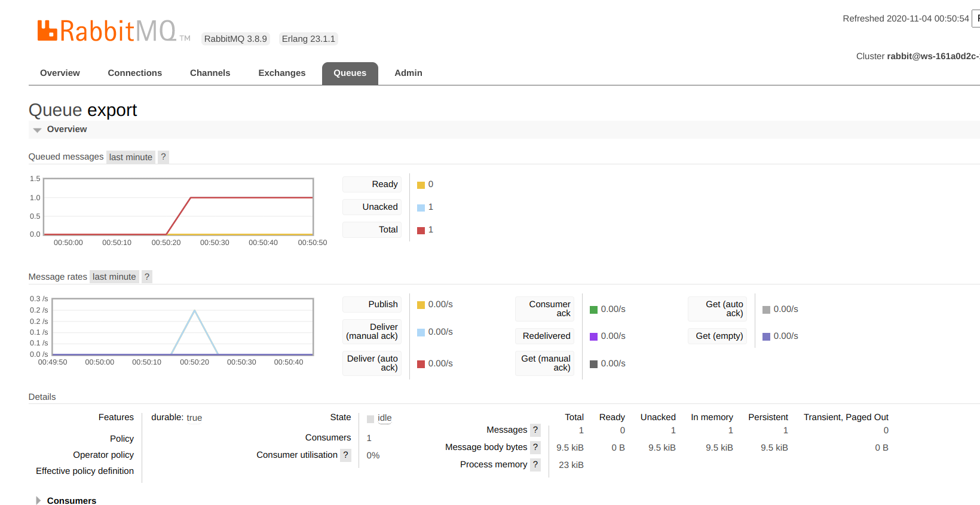Viewport: 980px width, 505px height.
Task: Open the Exchanges tab
Action: tap(281, 73)
